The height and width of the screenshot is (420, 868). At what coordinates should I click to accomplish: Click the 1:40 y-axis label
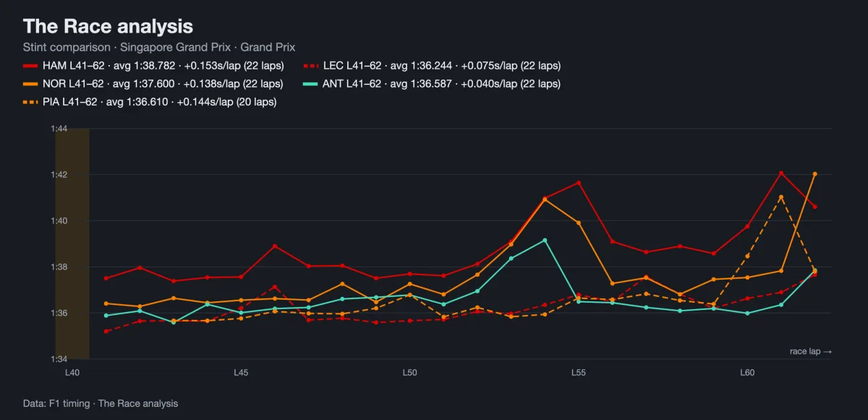click(59, 221)
